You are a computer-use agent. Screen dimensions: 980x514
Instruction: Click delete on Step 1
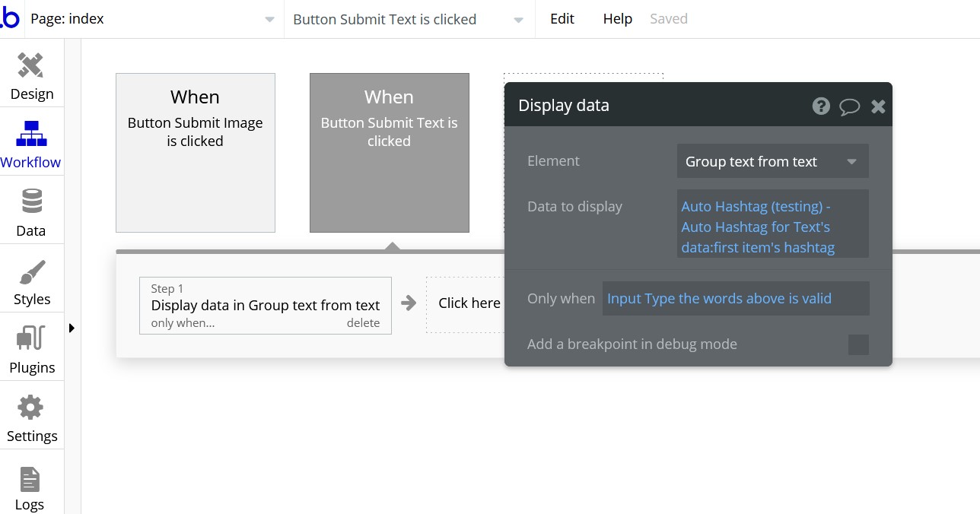click(364, 323)
